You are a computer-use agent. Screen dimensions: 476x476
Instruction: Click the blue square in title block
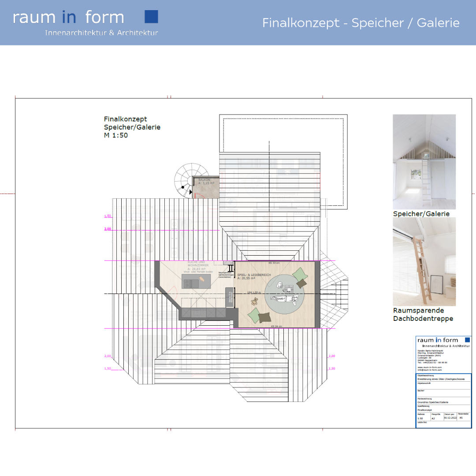coord(467,340)
